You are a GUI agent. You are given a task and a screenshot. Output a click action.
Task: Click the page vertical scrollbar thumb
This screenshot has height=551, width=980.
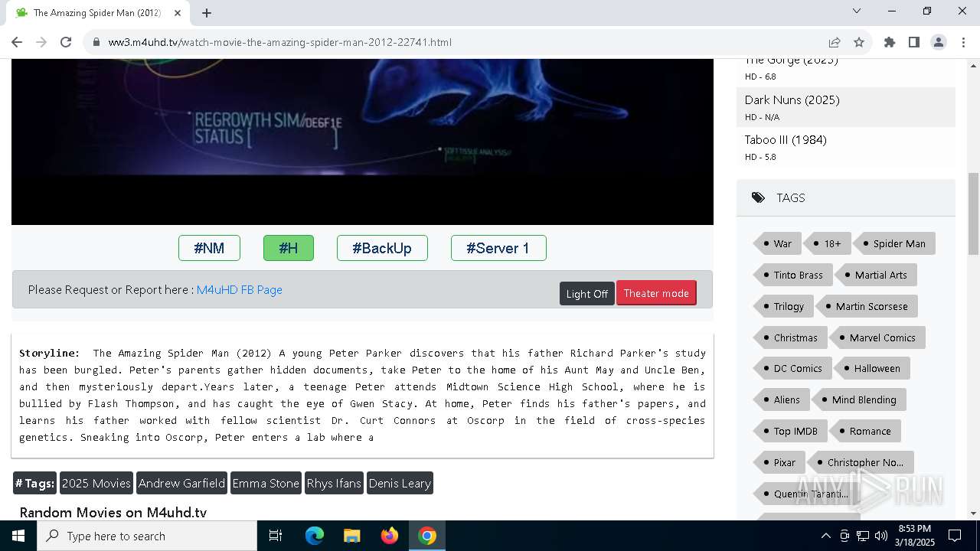(x=973, y=214)
